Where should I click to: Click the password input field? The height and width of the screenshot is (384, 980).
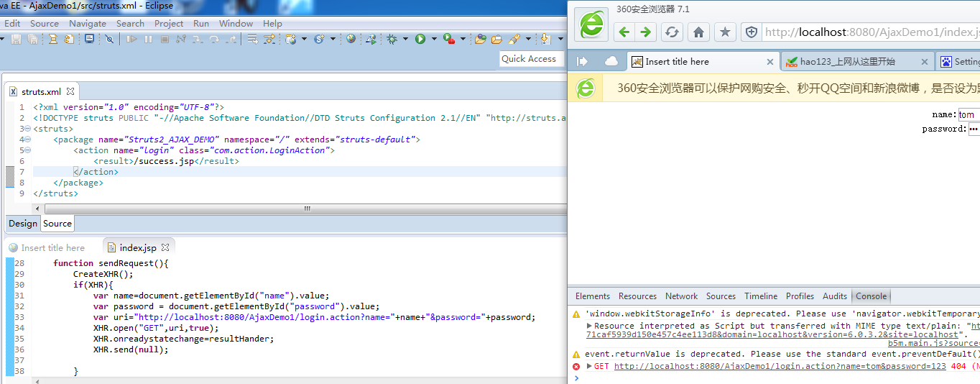point(974,129)
